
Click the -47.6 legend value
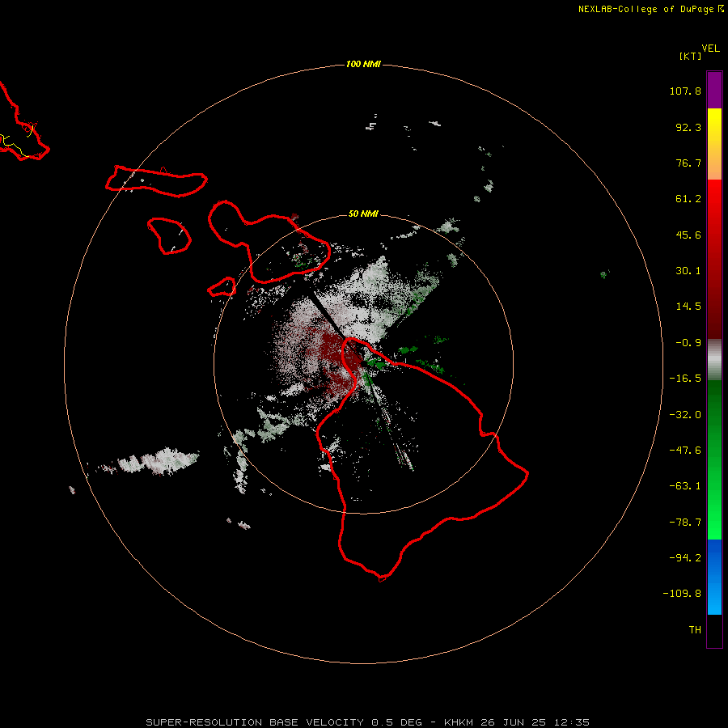(685, 451)
